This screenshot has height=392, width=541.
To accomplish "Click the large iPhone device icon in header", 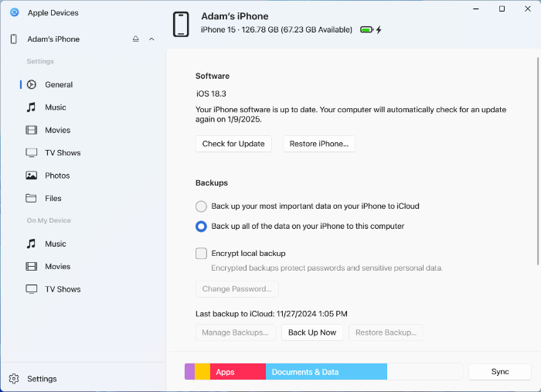I will coord(181,24).
